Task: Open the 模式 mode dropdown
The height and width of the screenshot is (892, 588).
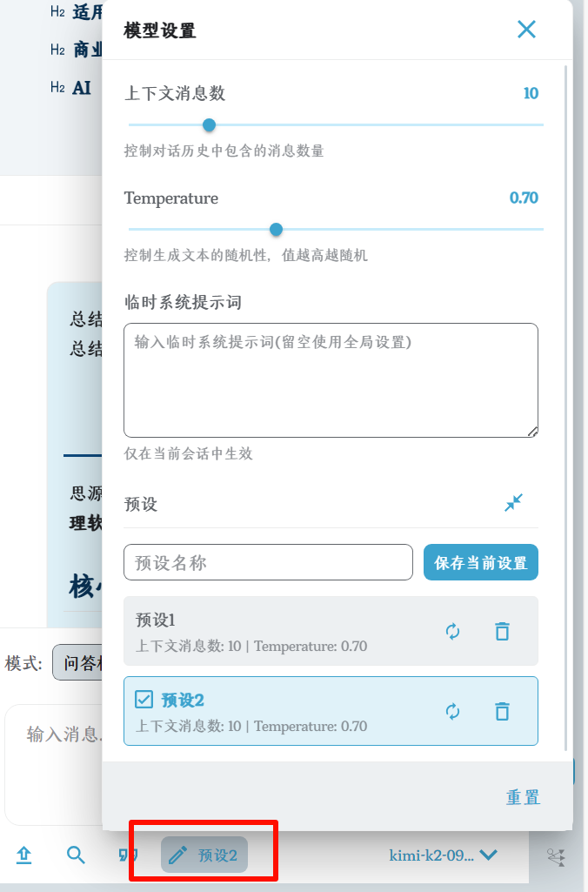Action: tap(78, 662)
